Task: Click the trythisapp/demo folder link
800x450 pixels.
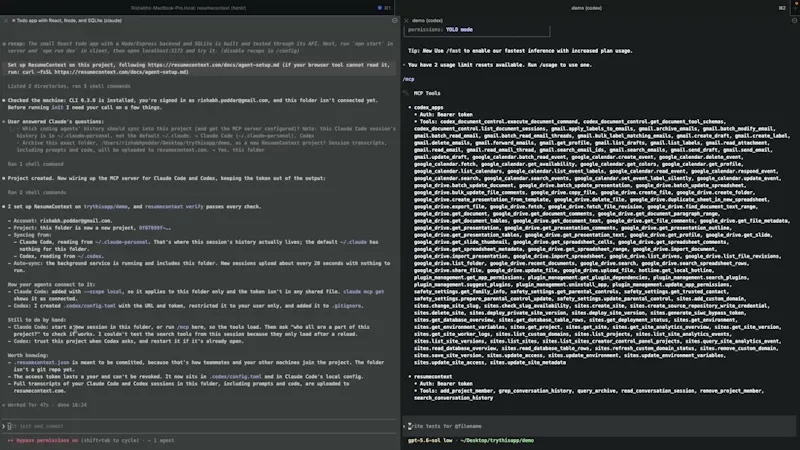Action: coord(106,207)
